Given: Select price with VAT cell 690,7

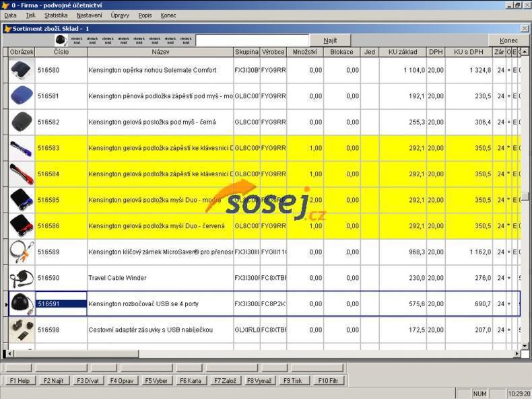Looking at the screenshot, I should 469,303.
